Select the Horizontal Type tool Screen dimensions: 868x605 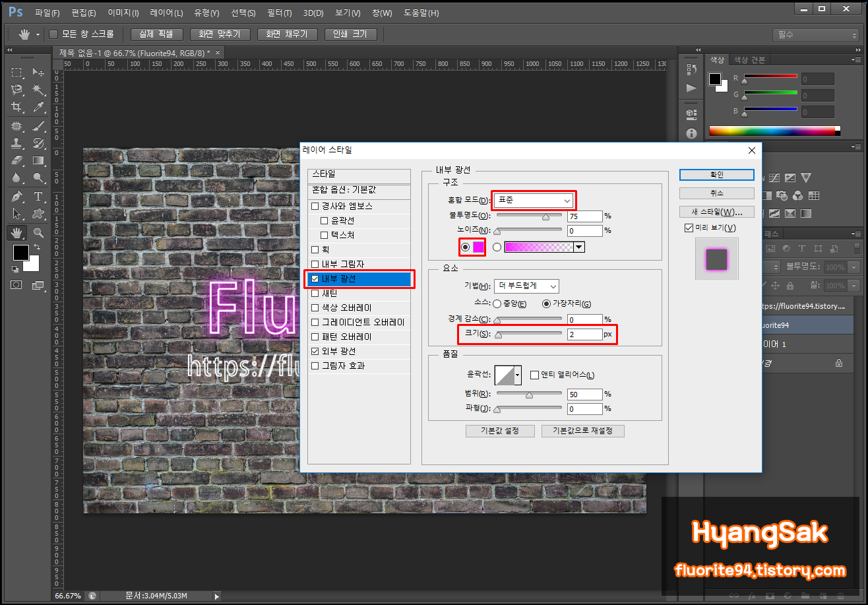(x=38, y=197)
